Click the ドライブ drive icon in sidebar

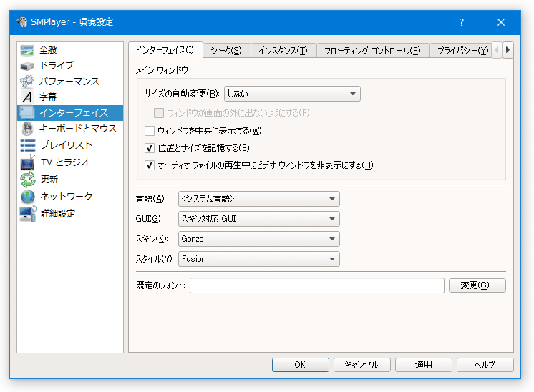pyautogui.click(x=27, y=66)
